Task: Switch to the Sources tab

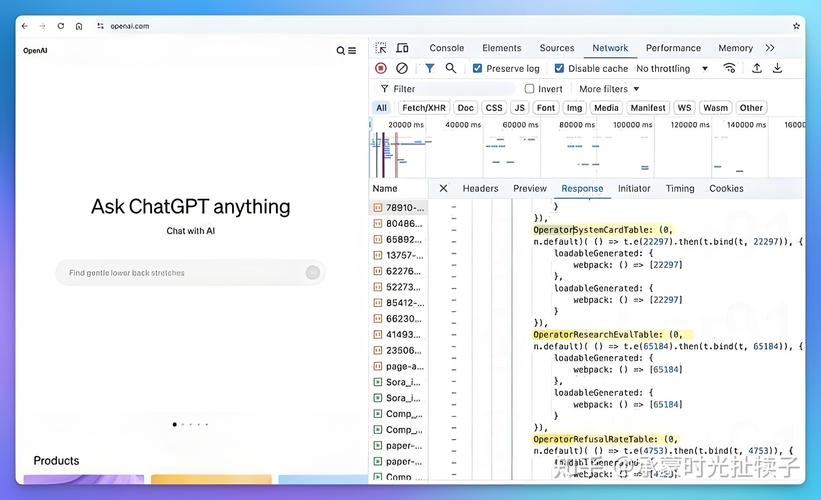Action: click(557, 48)
